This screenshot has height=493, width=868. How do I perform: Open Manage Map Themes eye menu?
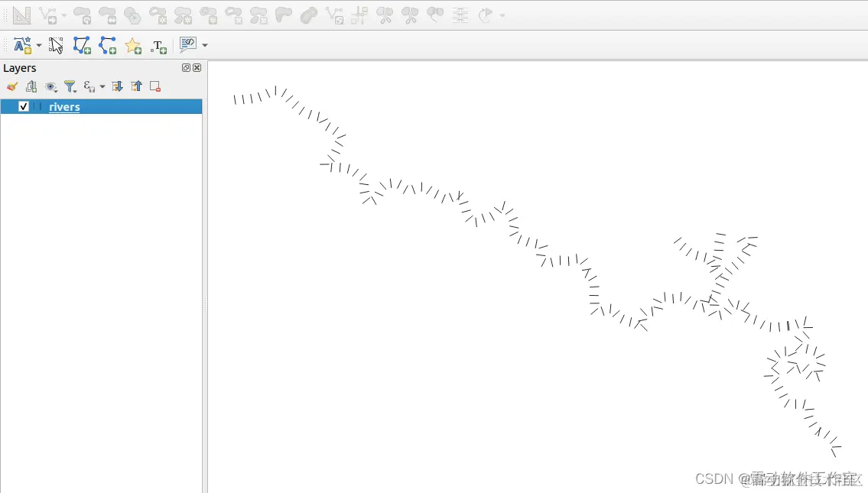pos(51,86)
